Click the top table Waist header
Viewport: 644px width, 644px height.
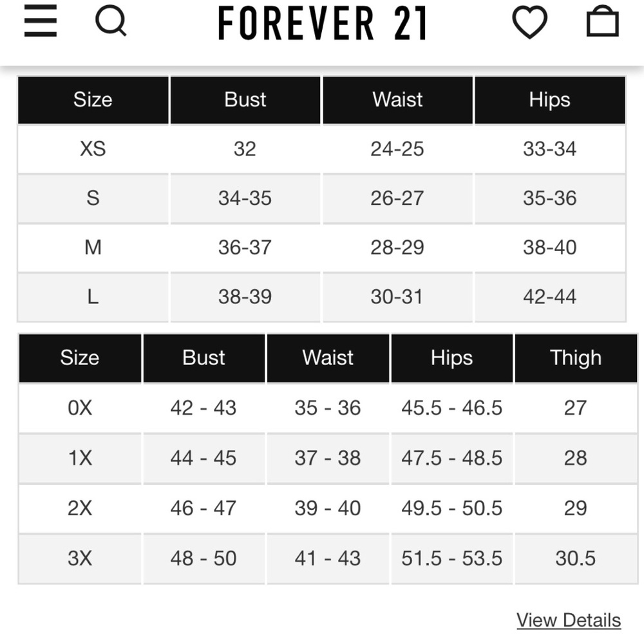(x=397, y=100)
